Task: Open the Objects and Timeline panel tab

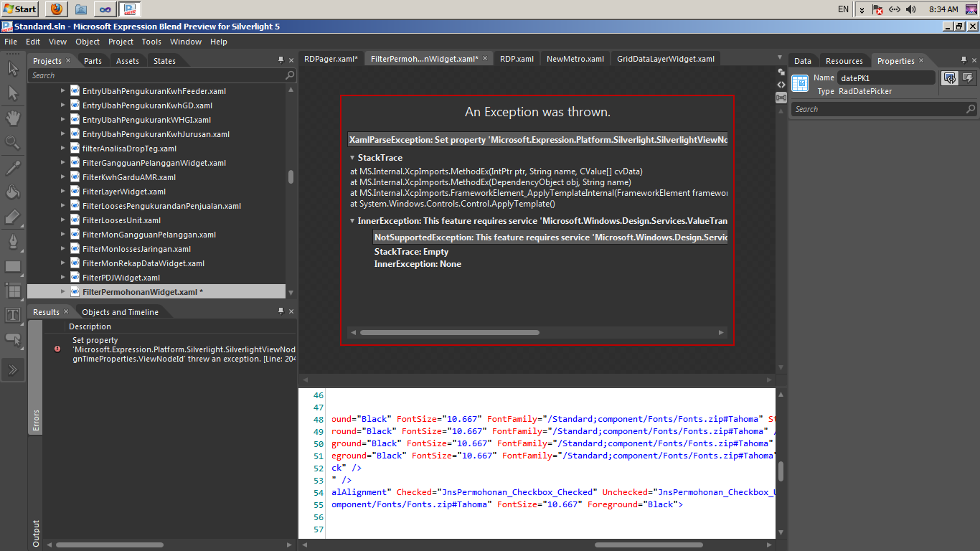Action: 120,312
